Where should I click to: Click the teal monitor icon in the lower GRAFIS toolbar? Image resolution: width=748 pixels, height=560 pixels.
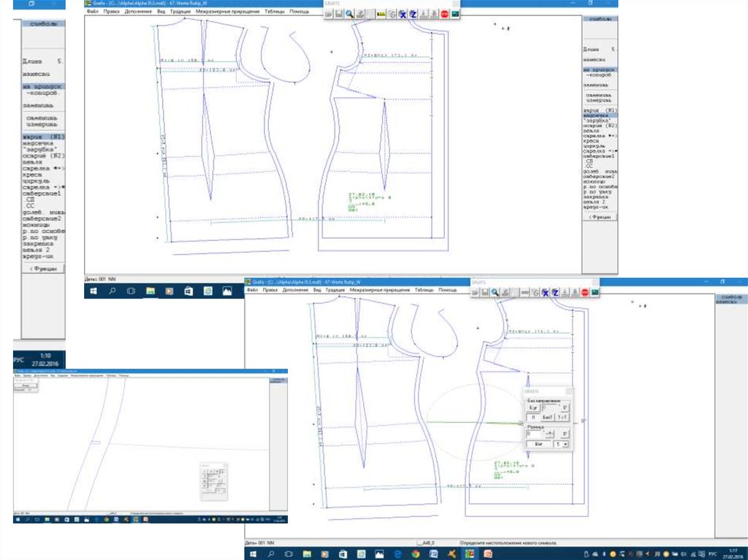tap(595, 292)
